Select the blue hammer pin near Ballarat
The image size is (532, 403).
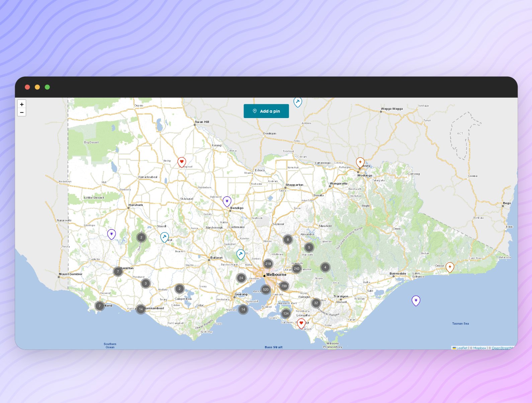click(x=241, y=254)
